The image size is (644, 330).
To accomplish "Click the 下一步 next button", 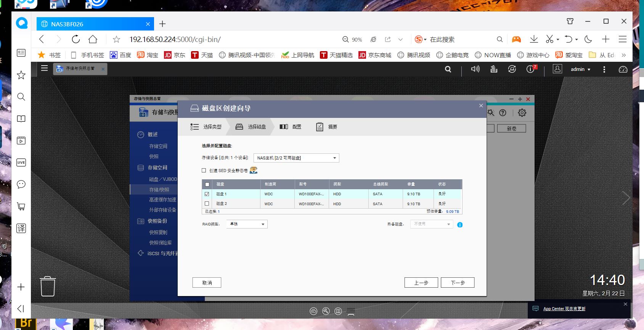I will [458, 283].
